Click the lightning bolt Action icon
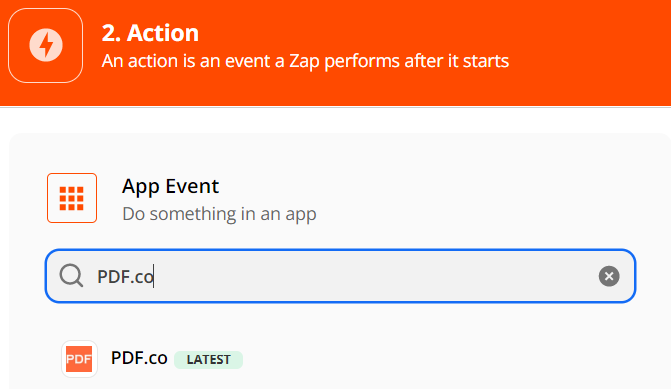Viewport: 671px width, 389px height. (x=46, y=45)
